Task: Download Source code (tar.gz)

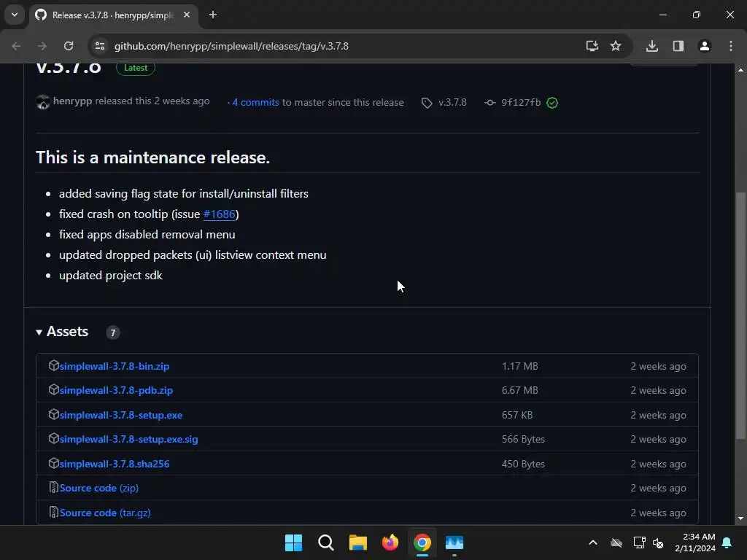Action: coord(105,513)
